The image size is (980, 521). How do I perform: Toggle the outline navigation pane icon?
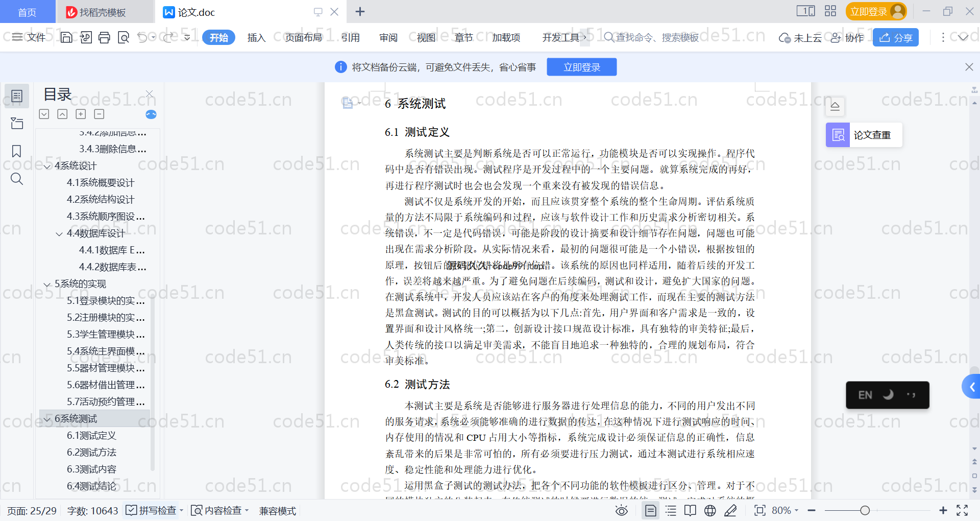click(x=16, y=96)
